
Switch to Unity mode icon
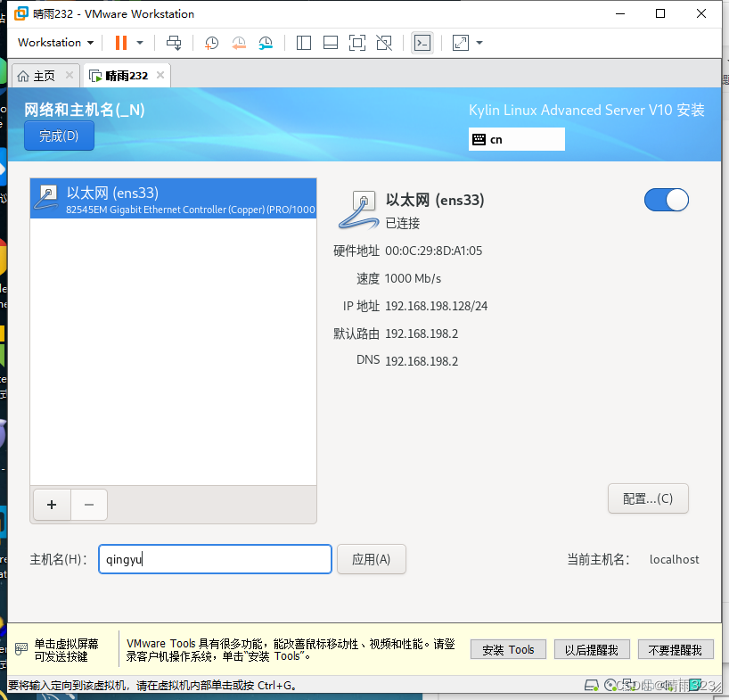[x=384, y=43]
